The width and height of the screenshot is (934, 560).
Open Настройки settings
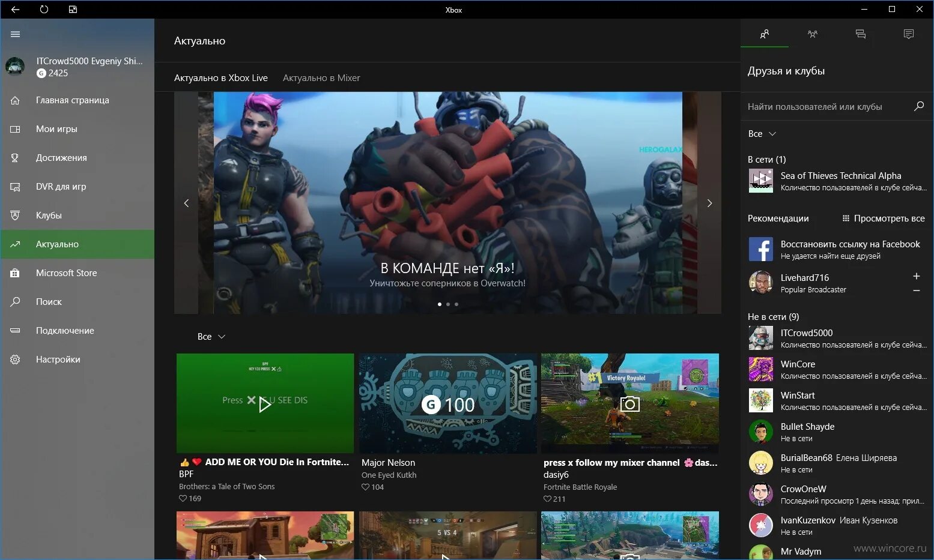(x=77, y=360)
